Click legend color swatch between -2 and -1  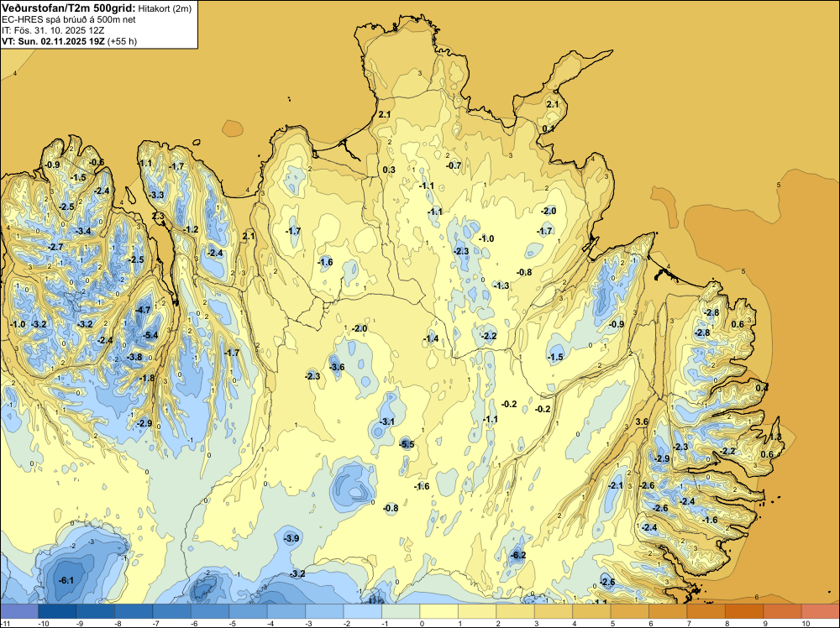(362, 611)
